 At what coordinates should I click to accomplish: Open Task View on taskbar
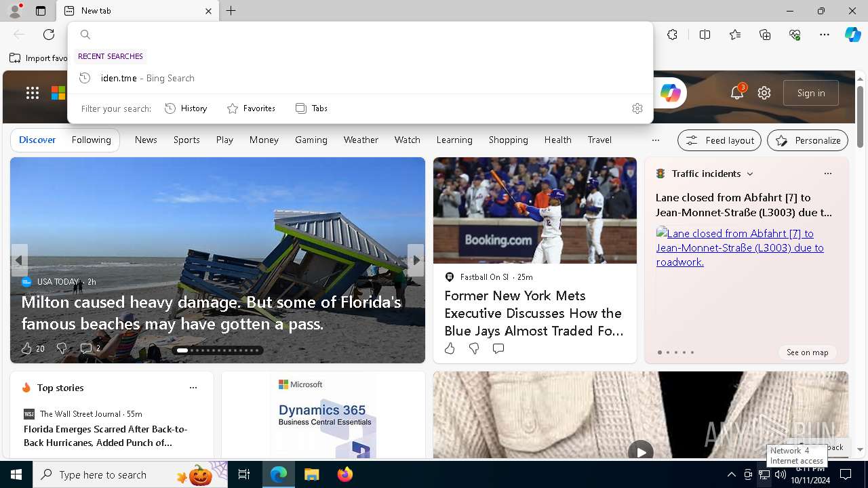pos(244,474)
